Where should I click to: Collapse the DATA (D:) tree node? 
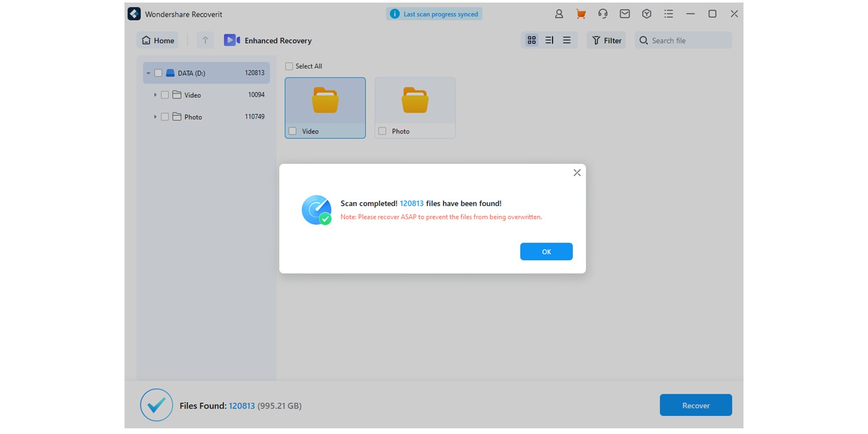tap(148, 73)
